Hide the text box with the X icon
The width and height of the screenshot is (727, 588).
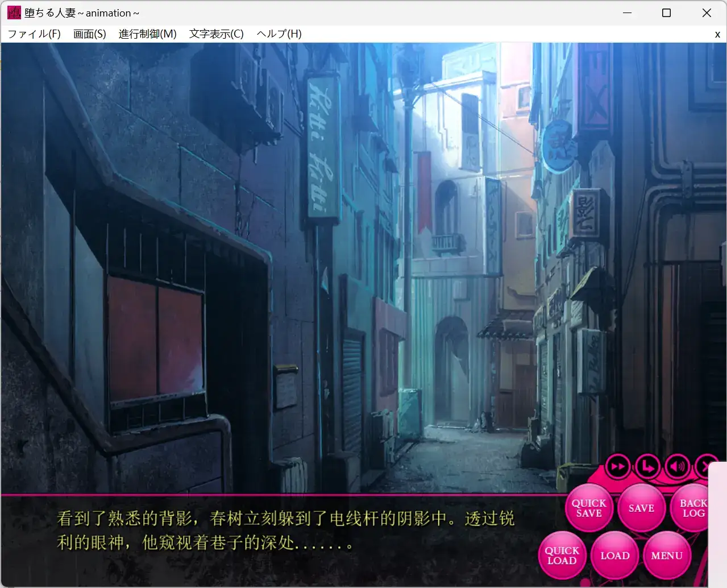(x=705, y=467)
